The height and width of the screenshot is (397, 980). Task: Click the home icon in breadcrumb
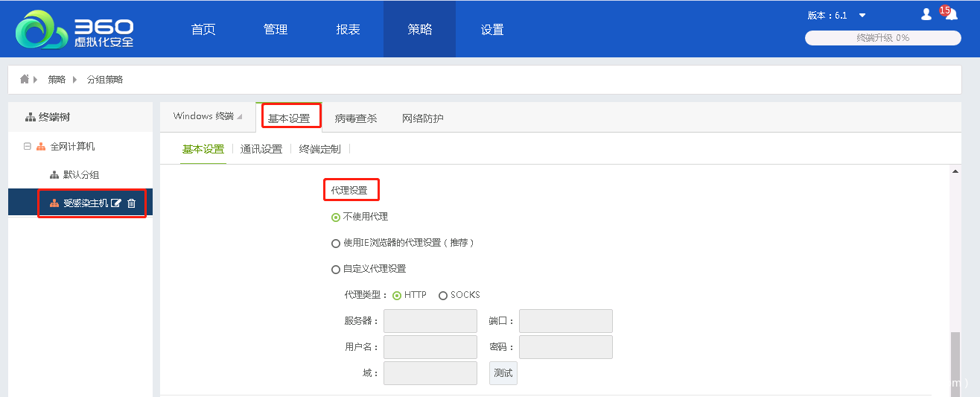(x=24, y=79)
